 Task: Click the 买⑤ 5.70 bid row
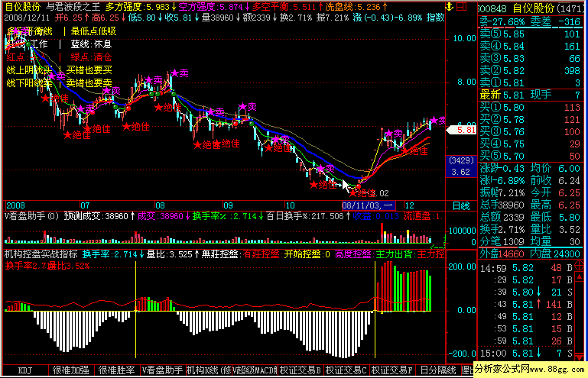530,157
